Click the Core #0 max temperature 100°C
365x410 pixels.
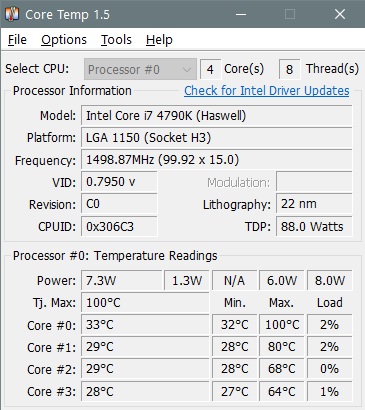tap(282, 325)
